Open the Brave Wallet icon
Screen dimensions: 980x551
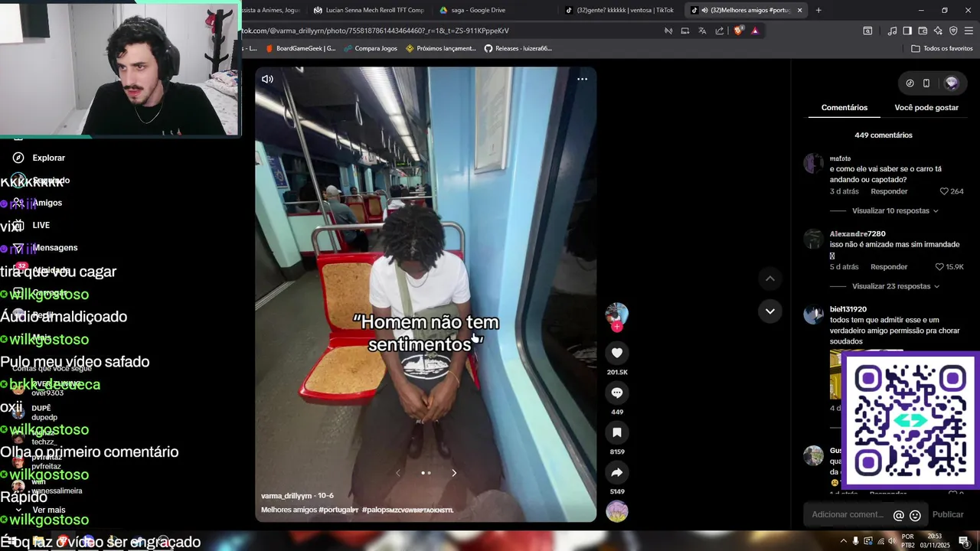(923, 31)
